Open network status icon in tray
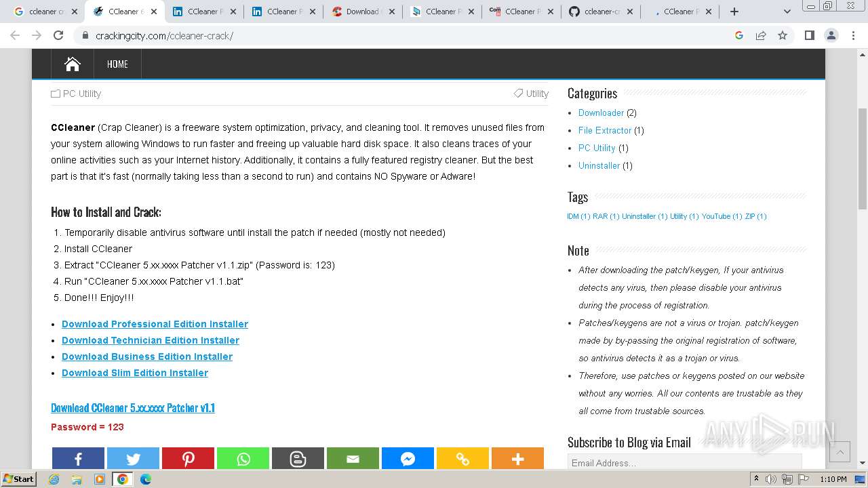868x488 pixels. (x=788, y=479)
